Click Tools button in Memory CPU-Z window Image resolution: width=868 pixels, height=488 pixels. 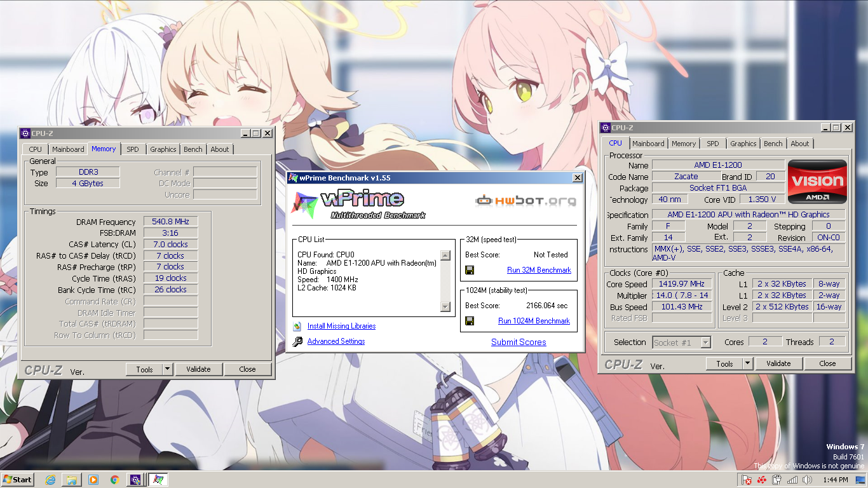(144, 369)
